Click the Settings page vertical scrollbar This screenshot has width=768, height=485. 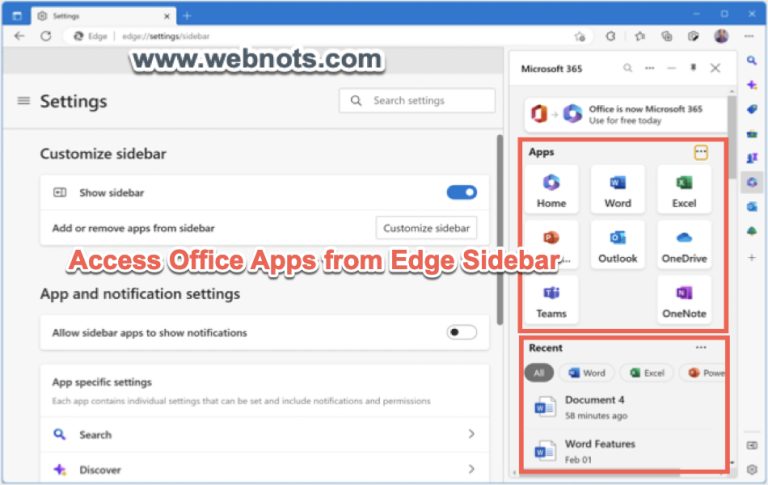tap(500, 230)
